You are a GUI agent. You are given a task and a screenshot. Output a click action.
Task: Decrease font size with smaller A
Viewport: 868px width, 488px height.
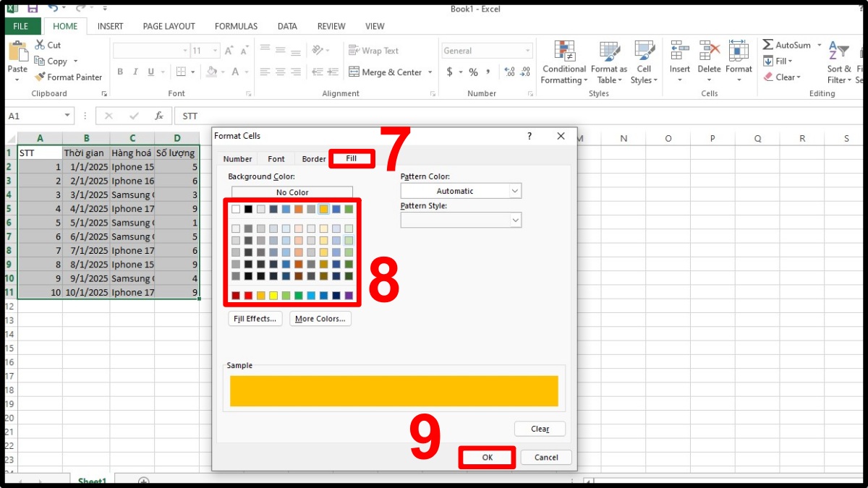(x=244, y=51)
